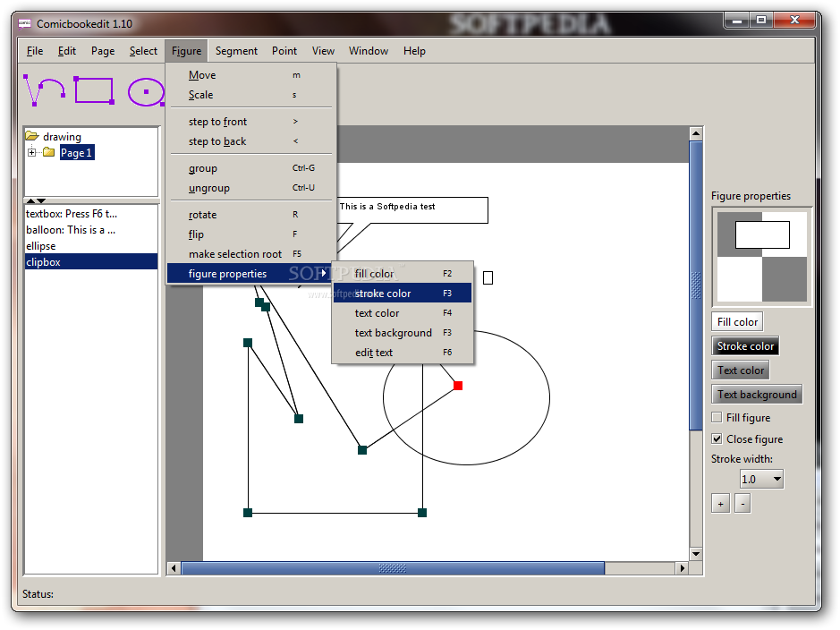Screen dimensions: 840x630
Task: Click the vertical scrollbar thumb
Action: [x=696, y=285]
